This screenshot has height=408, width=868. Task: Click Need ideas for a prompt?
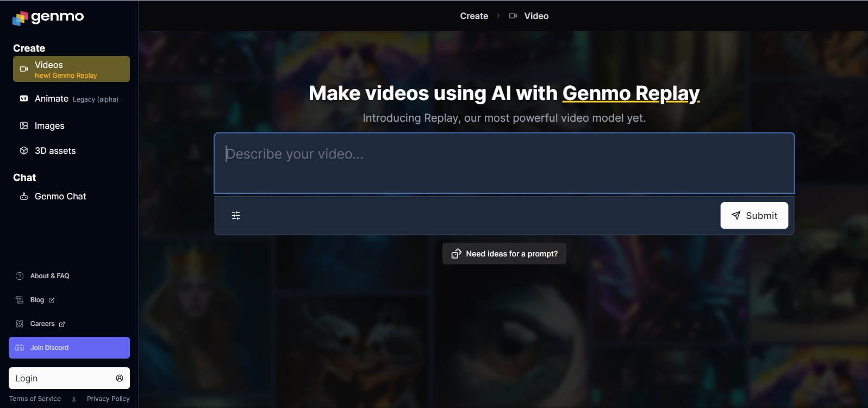tap(504, 254)
